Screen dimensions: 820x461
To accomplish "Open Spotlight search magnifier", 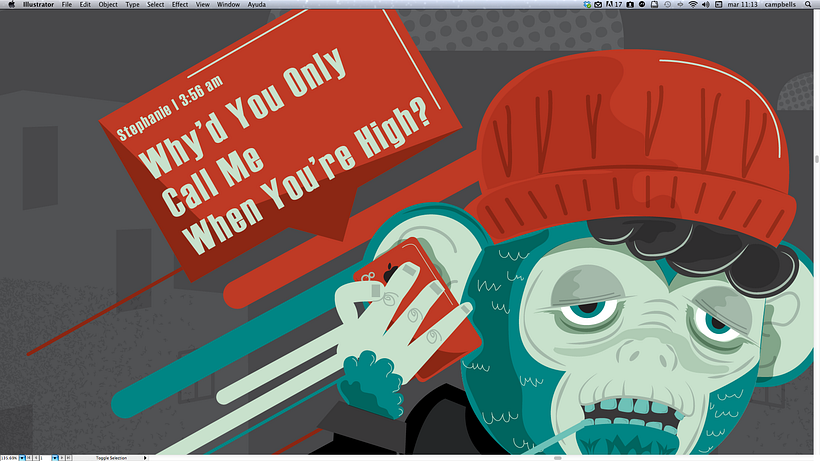I will (808, 4).
